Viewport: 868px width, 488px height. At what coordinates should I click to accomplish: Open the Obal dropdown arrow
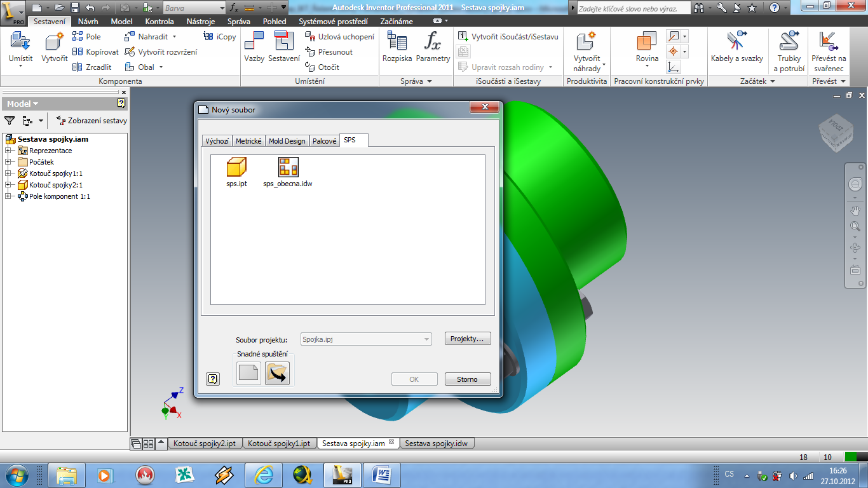pyautogui.click(x=161, y=67)
